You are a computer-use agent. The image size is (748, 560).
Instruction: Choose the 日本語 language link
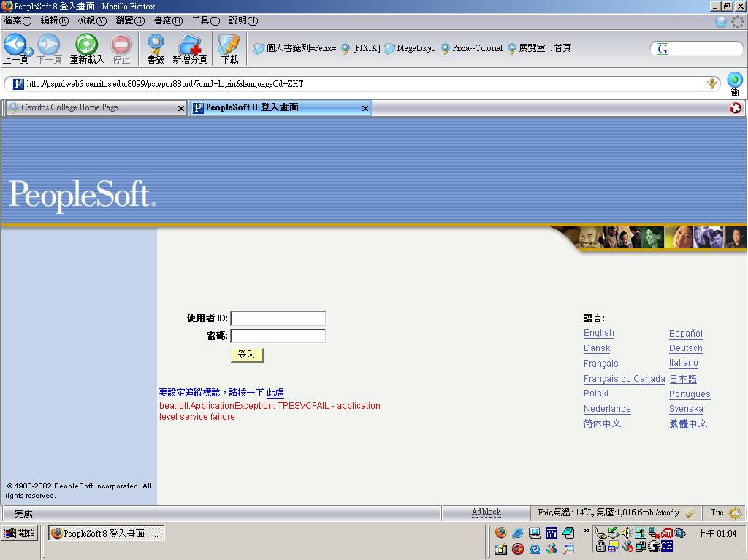click(683, 379)
